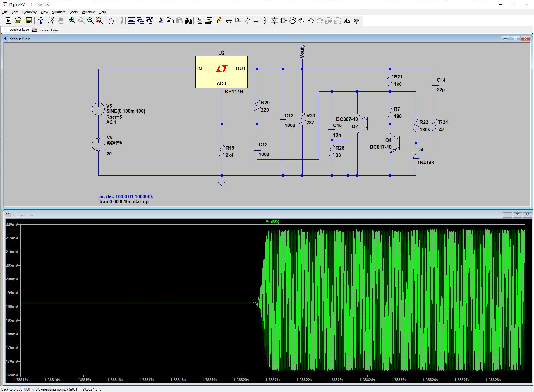
Task: Open the Simulate menu
Action: pos(59,12)
